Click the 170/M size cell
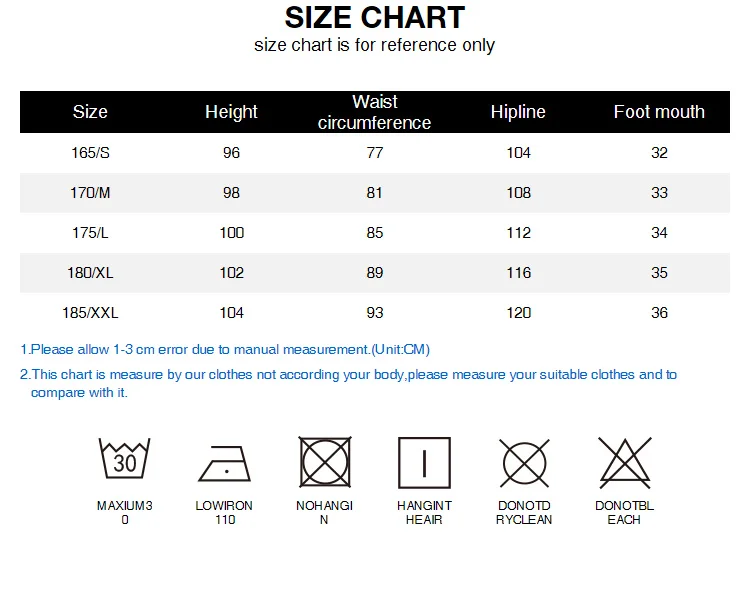 tap(90, 193)
